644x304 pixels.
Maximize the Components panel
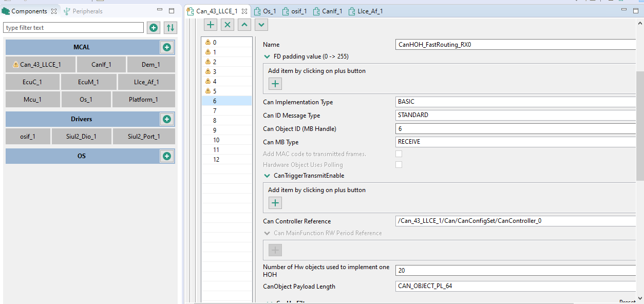pyautogui.click(x=172, y=10)
